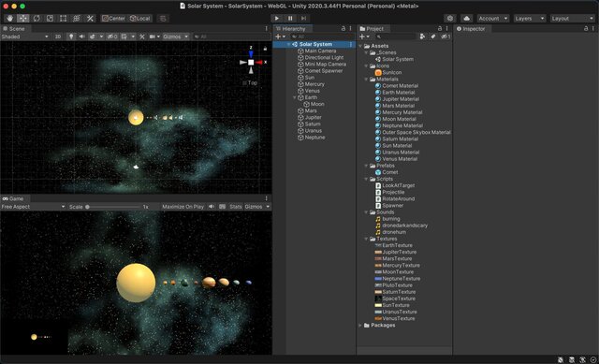This screenshot has height=364, width=599.
Task: Collapse the Assets folder
Action: [360, 46]
